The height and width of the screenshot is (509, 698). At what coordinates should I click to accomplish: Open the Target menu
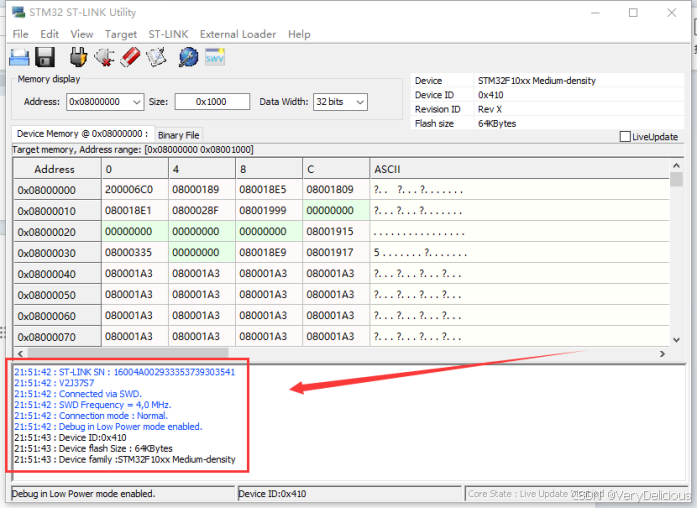pyautogui.click(x=121, y=34)
